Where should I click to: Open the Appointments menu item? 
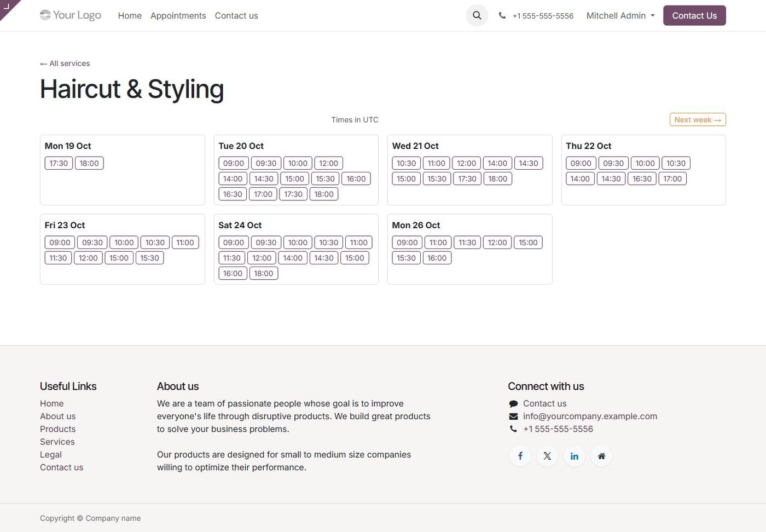pyautogui.click(x=178, y=16)
